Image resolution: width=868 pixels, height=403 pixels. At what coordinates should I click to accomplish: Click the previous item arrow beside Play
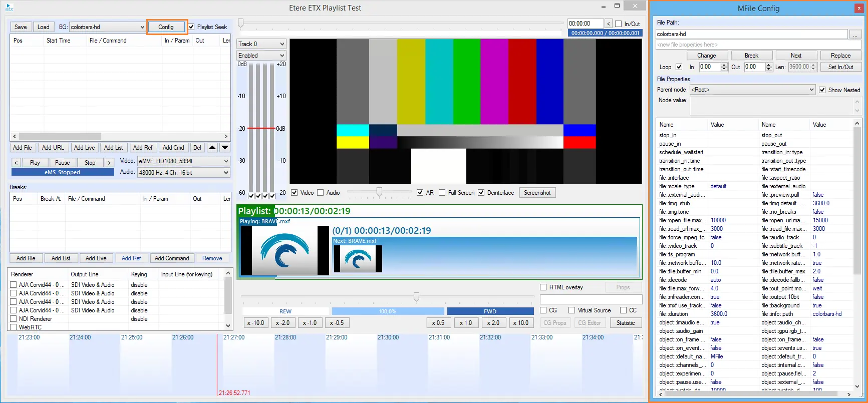16,163
